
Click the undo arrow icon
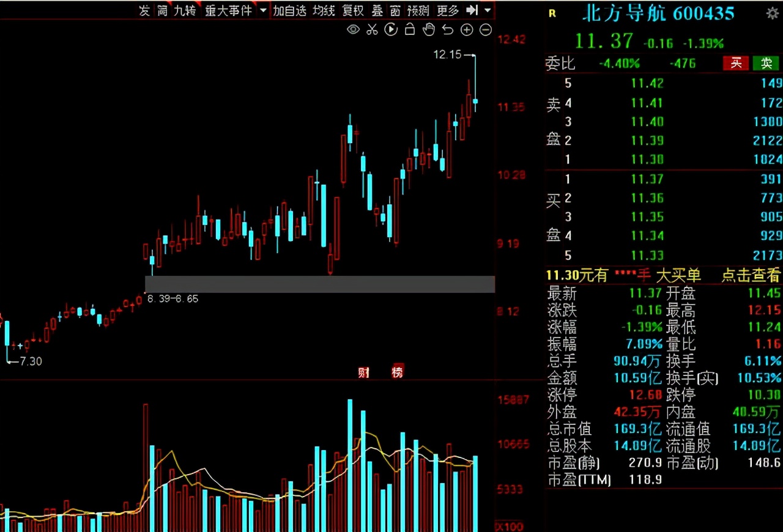pos(448,29)
